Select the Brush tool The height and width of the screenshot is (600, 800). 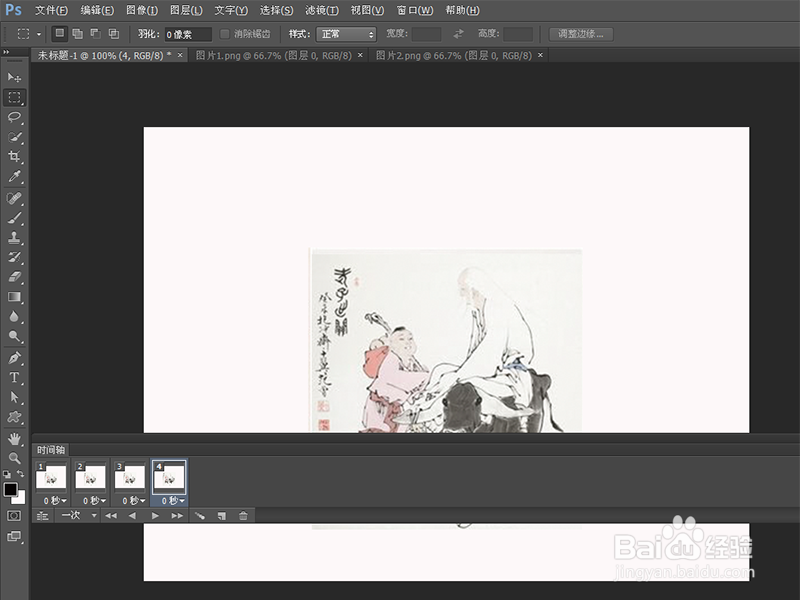click(14, 218)
